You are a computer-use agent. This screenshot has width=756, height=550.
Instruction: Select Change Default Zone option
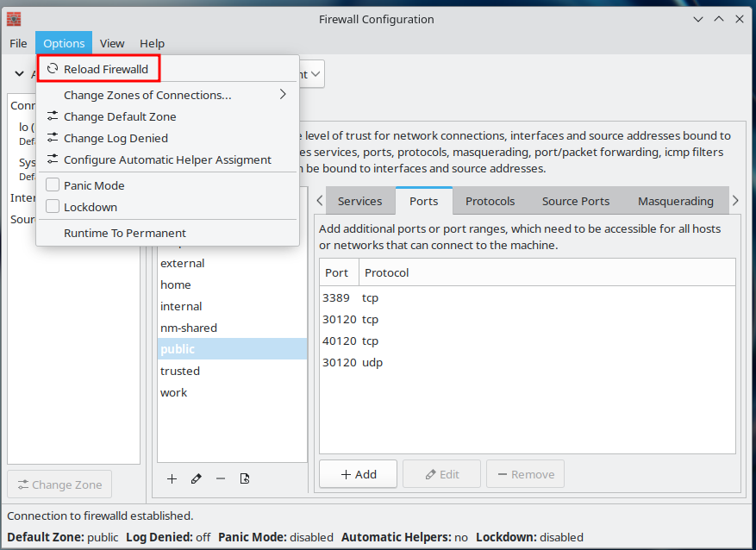click(x=120, y=116)
